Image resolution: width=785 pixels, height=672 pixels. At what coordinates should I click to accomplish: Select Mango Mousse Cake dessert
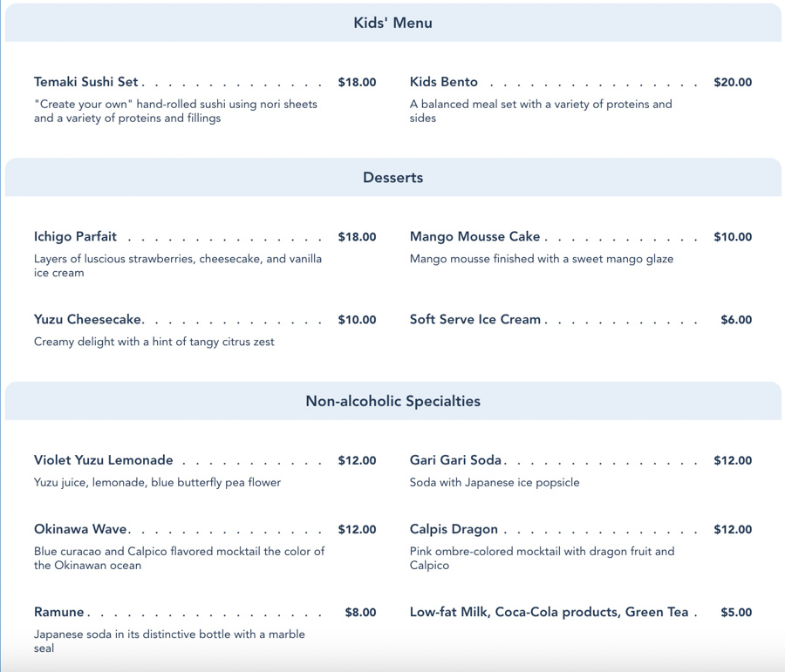tap(475, 237)
